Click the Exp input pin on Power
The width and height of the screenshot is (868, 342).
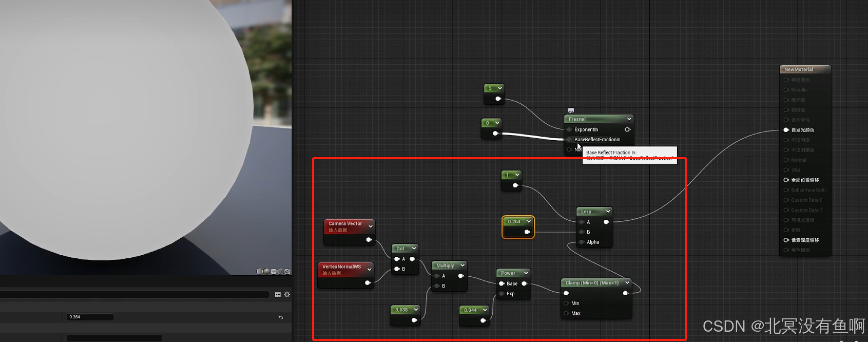(501, 294)
